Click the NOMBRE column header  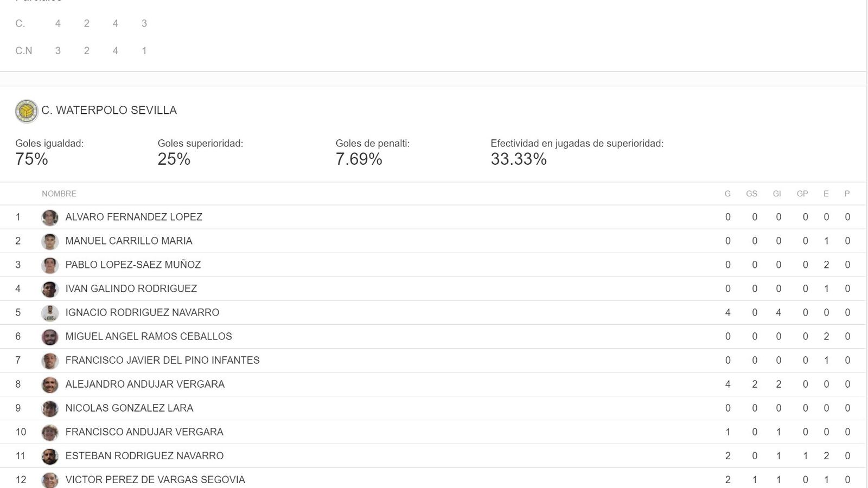(59, 194)
